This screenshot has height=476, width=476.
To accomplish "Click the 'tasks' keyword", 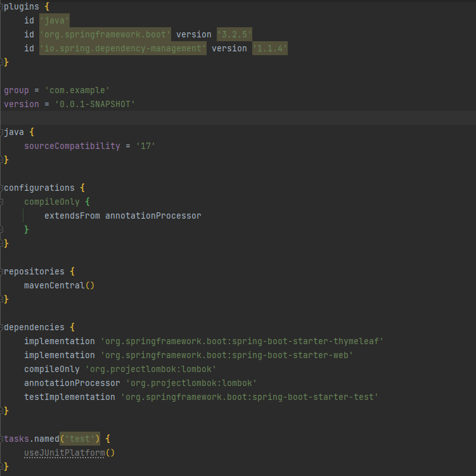I will click(x=16, y=439).
